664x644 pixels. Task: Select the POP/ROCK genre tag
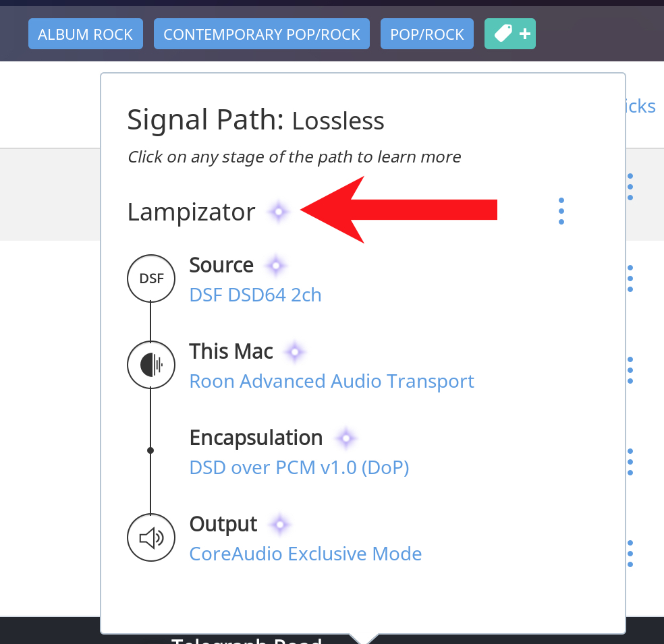427,34
